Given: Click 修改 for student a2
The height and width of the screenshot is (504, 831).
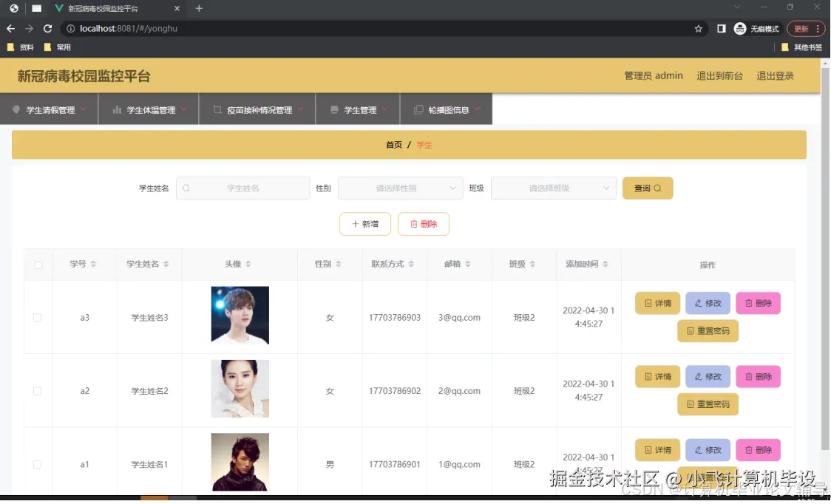Looking at the screenshot, I should 708,377.
